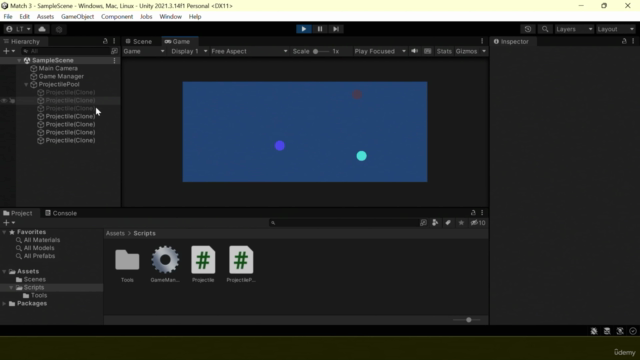The height and width of the screenshot is (360, 640).
Task: Open the Game panel options menu
Action: coord(482,41)
